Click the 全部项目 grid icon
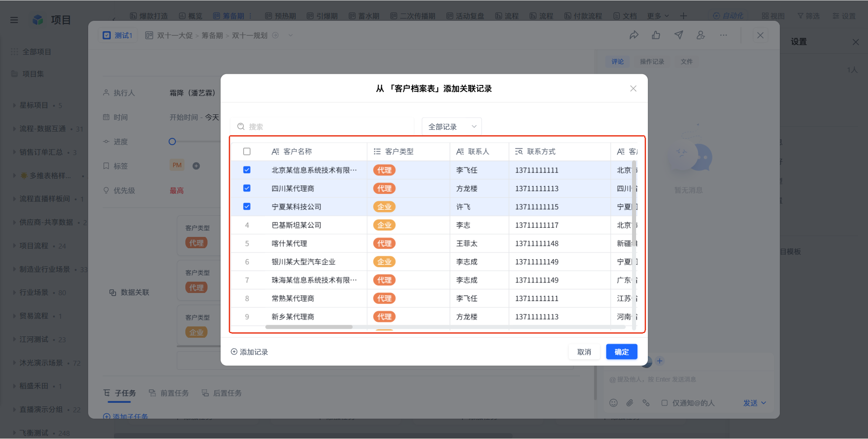868x439 pixels. click(14, 52)
